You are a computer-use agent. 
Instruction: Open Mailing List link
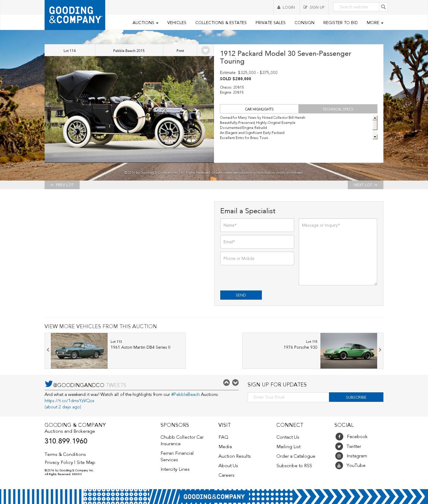pyautogui.click(x=289, y=447)
